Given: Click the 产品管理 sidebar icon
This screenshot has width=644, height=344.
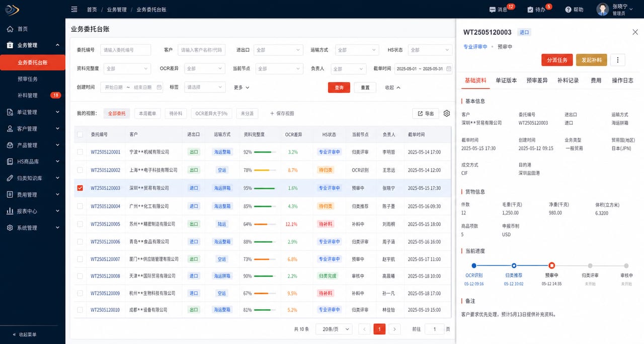Looking at the screenshot, I should click(x=10, y=145).
